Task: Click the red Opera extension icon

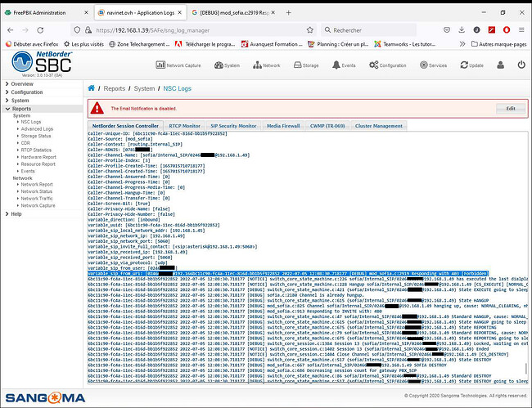Action: click(x=507, y=29)
